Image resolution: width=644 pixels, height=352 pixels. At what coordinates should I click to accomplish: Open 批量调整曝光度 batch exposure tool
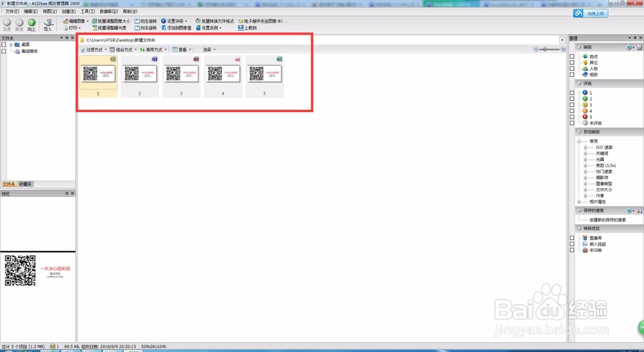coord(109,28)
